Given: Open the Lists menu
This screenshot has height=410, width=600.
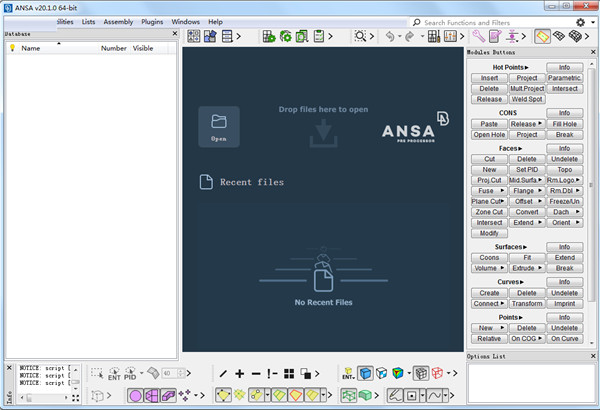Looking at the screenshot, I should click(x=88, y=22).
